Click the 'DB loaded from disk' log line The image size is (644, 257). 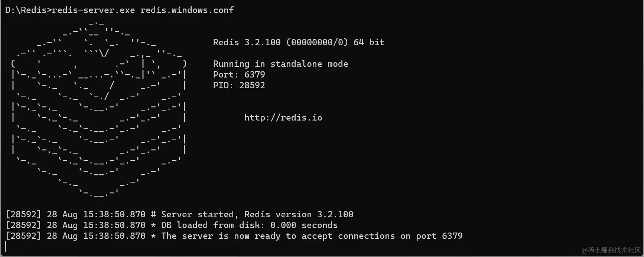(172, 225)
